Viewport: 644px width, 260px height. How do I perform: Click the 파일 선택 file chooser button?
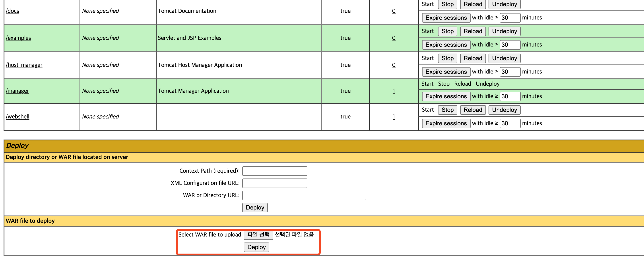(x=258, y=235)
